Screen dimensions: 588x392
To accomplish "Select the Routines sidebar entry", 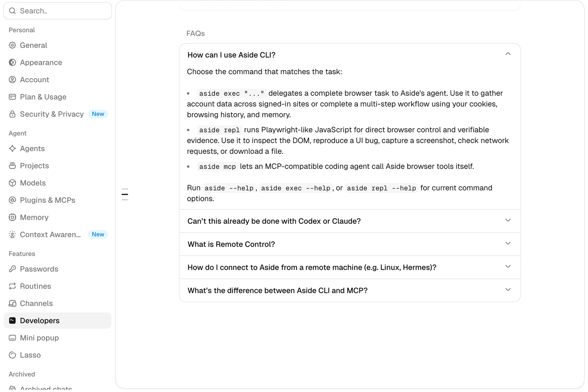I will pyautogui.click(x=57, y=286).
